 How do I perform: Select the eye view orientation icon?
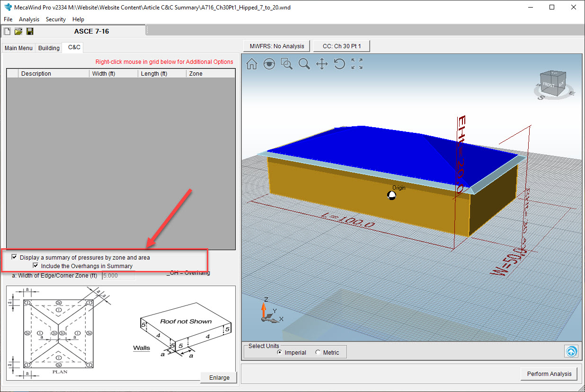(269, 64)
